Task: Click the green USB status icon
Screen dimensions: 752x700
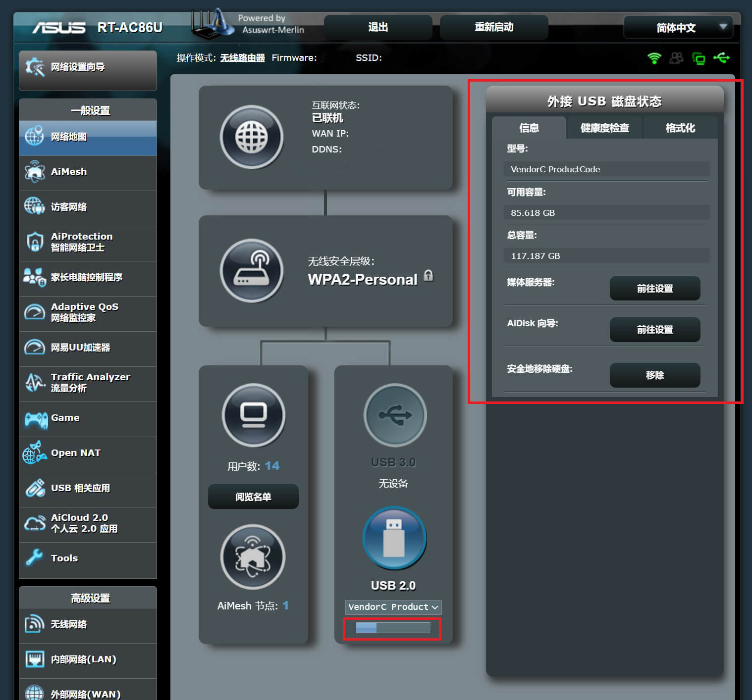Action: tap(721, 58)
